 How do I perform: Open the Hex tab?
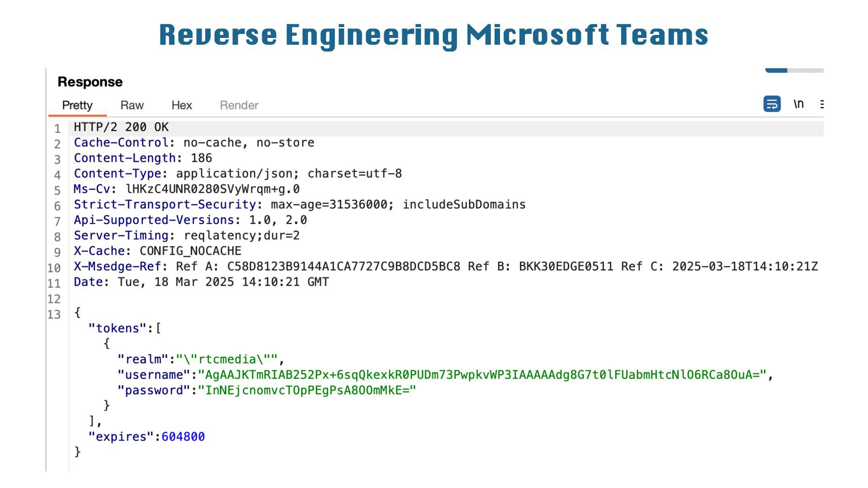182,105
